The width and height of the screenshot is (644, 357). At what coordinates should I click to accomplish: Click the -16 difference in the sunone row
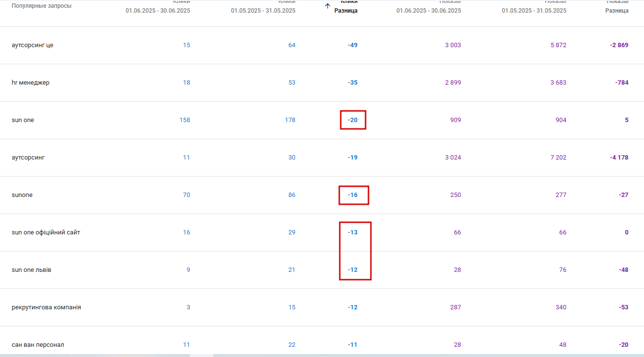click(x=352, y=195)
